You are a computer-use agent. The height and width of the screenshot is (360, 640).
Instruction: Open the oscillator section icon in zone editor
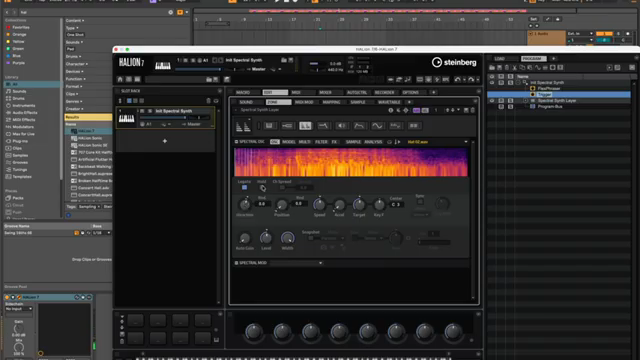click(x=305, y=126)
